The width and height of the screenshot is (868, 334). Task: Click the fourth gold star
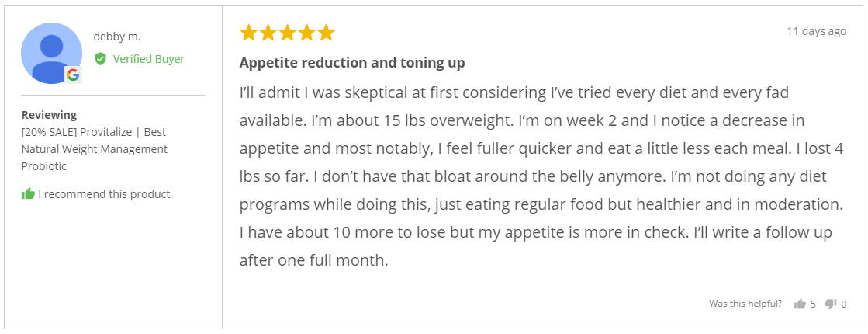(306, 33)
